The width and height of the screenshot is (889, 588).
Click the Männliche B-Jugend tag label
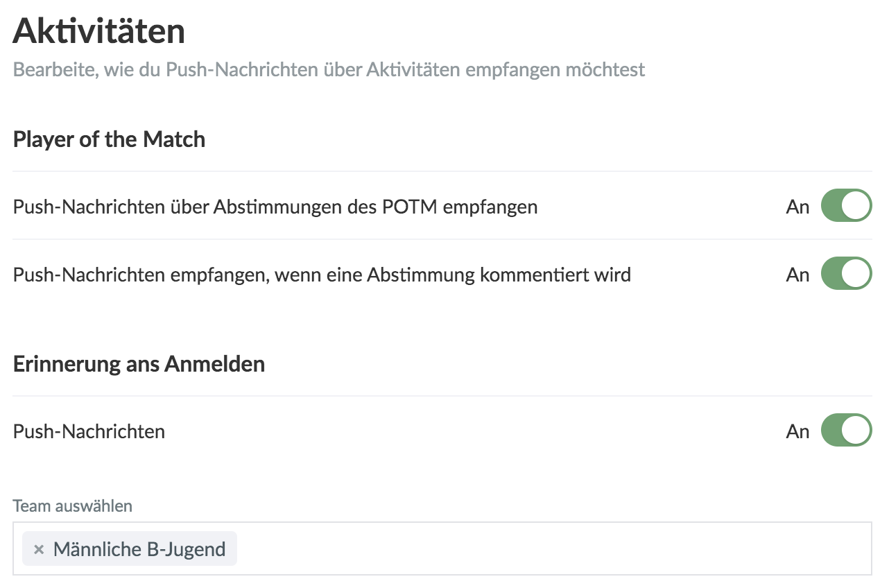139,550
